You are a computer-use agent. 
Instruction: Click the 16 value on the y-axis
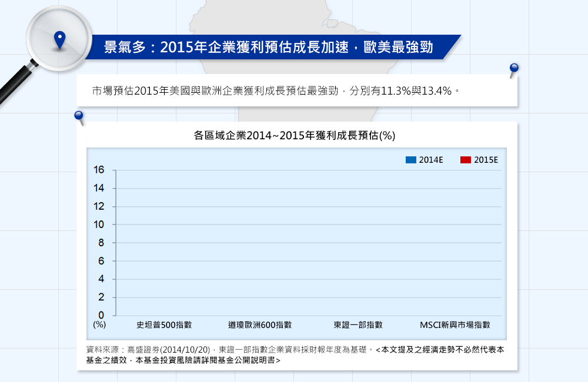[x=98, y=170]
